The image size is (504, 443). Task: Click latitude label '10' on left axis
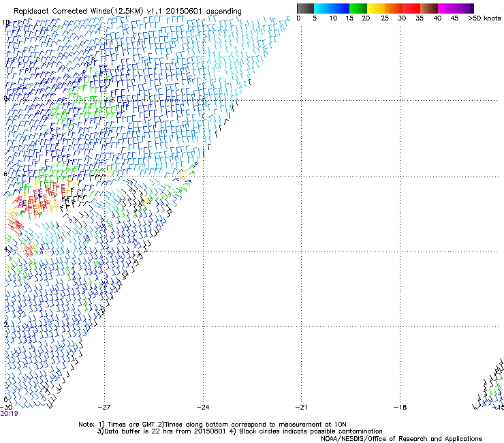[5, 22]
